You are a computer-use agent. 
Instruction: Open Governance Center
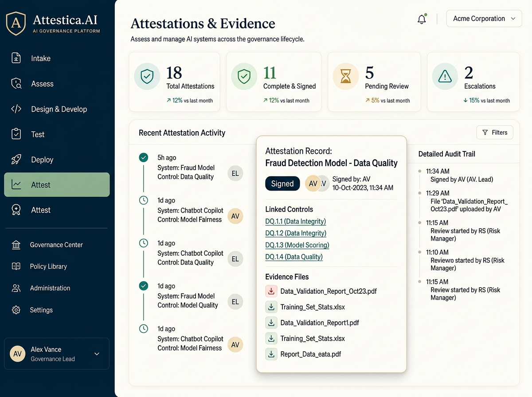pyautogui.click(x=57, y=245)
